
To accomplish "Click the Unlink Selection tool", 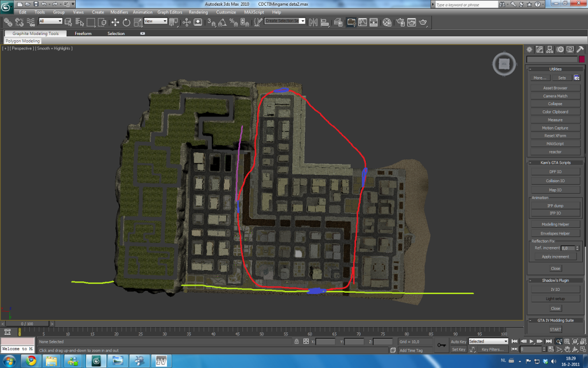I will pyautogui.click(x=19, y=22).
